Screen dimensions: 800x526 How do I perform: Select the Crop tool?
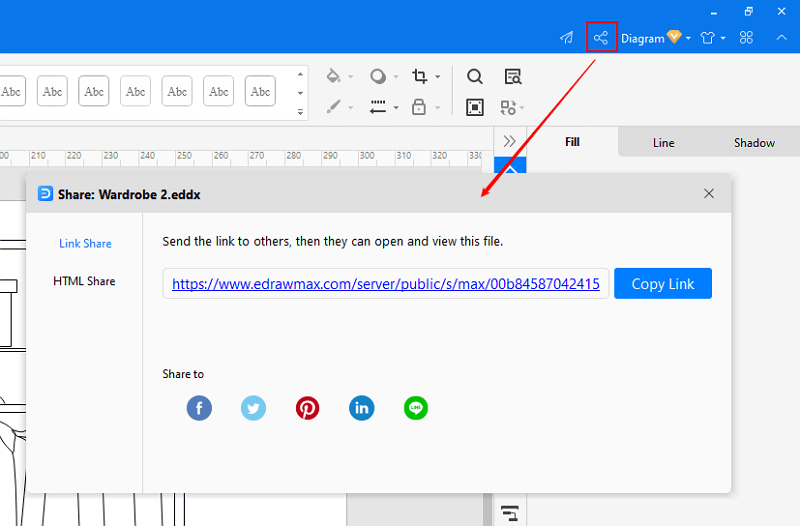pyautogui.click(x=419, y=77)
